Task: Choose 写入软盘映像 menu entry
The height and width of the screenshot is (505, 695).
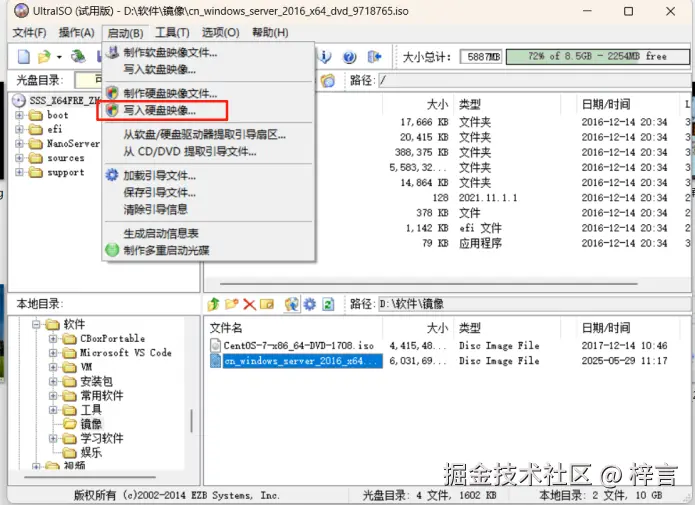Action: (160, 70)
